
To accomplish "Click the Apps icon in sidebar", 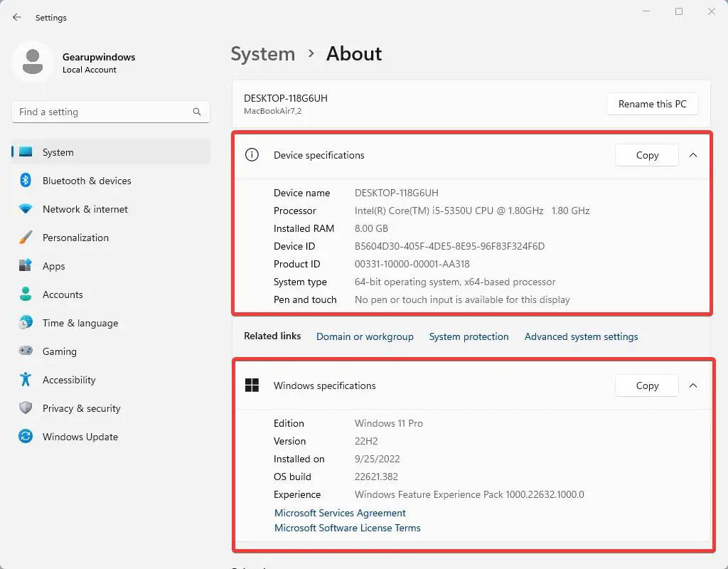I will [x=26, y=266].
